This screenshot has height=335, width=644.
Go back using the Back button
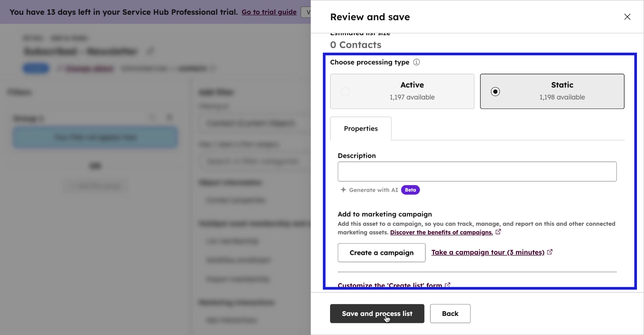(450, 314)
